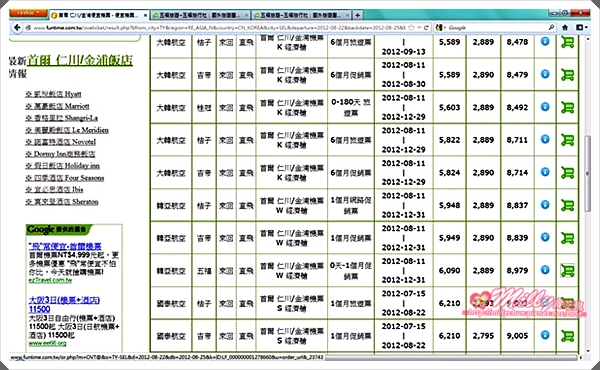Show info for the 8,492 fare row

(x=545, y=106)
